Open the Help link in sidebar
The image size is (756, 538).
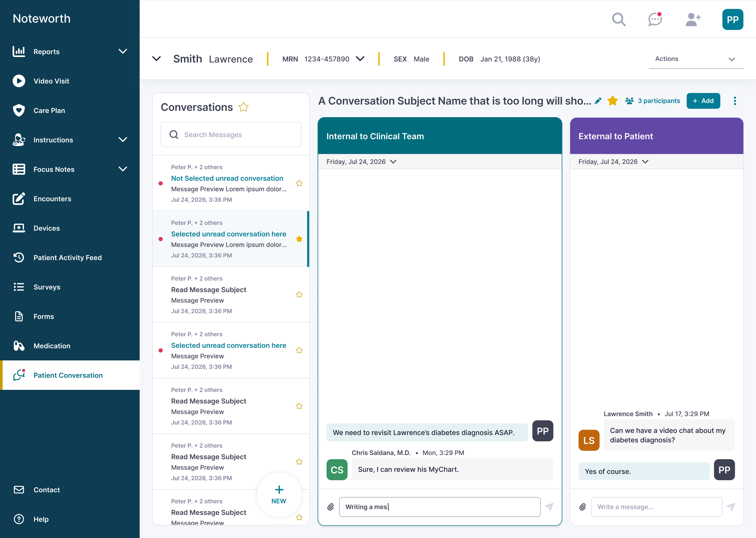[x=70, y=519]
